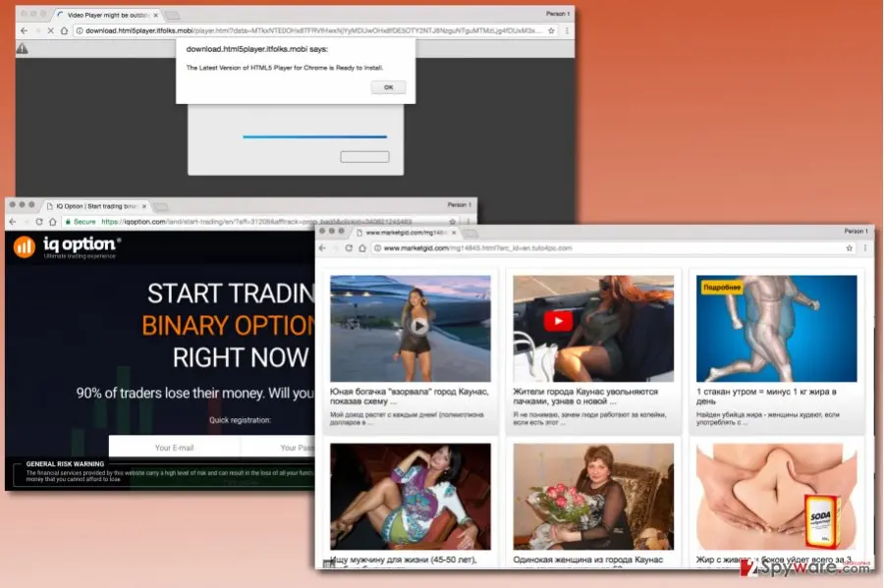This screenshot has height=588, width=884.
Task: Click Person 1 in the marketgid window
Action: tap(856, 231)
